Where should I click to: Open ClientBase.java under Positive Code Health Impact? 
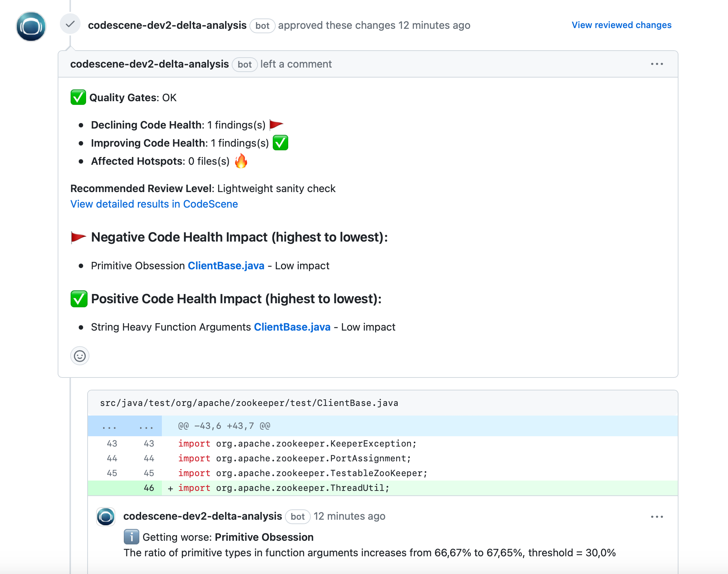click(x=292, y=327)
